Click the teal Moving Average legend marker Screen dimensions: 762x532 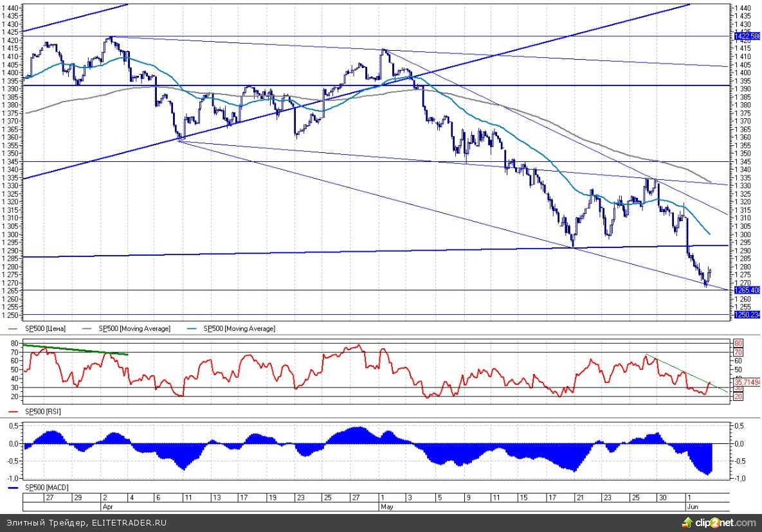tap(193, 329)
